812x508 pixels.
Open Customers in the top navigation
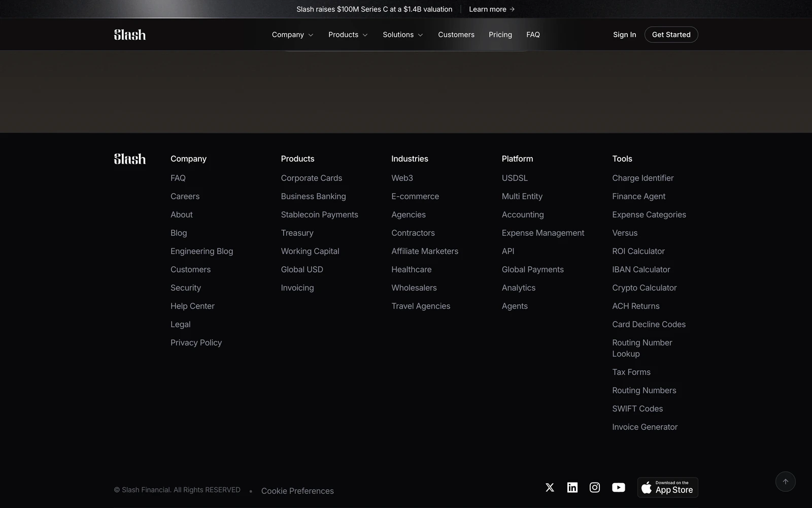pos(456,35)
